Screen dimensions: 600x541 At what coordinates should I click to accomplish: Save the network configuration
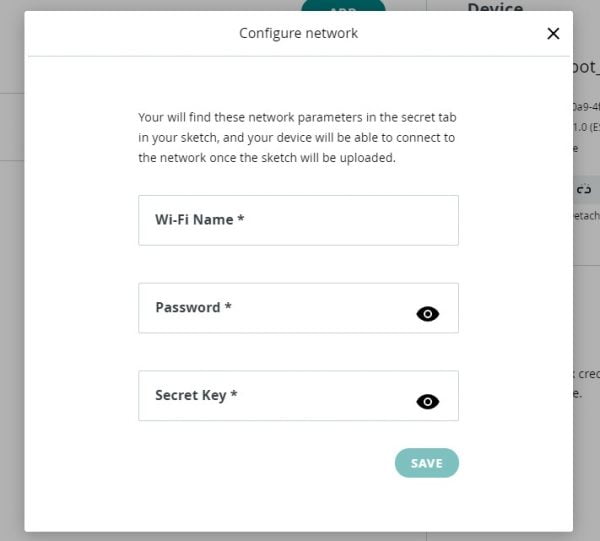[x=427, y=463]
